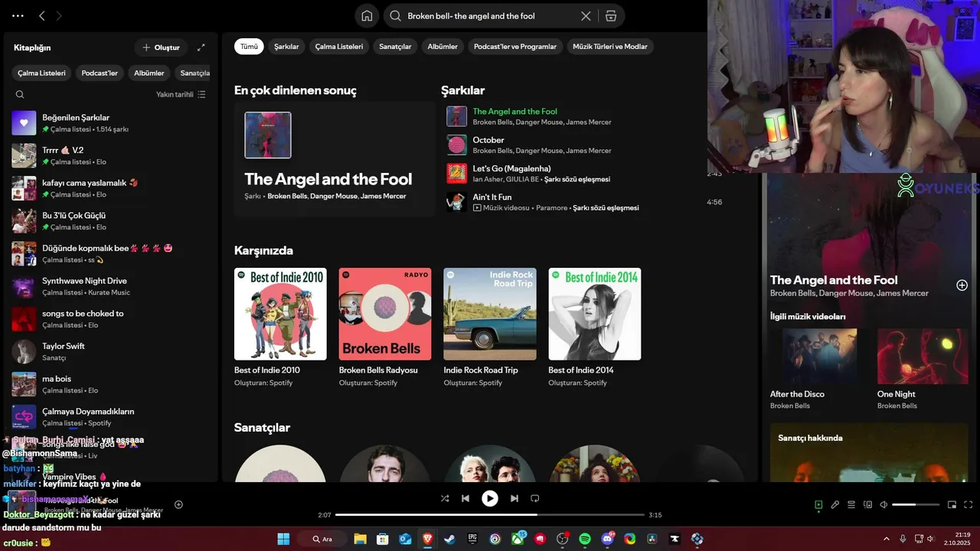This screenshot has width=980, height=551.
Task: Open the Indie Rock Road Trip cover
Action: (490, 314)
